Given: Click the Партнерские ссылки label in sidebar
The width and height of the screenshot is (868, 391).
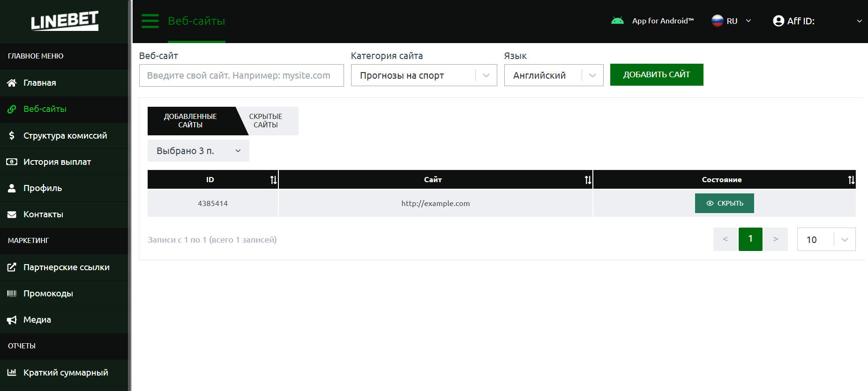Looking at the screenshot, I should (67, 267).
